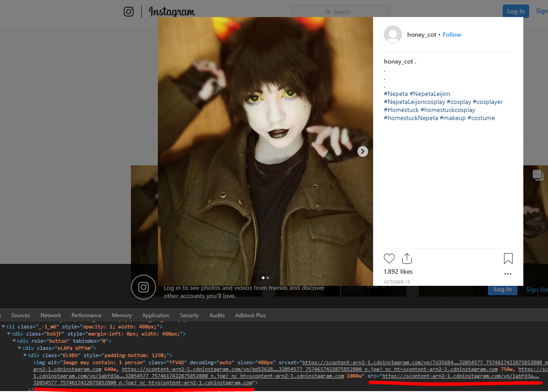Open the more options ellipsis menu
Screen dimensions: 548x392
click(x=508, y=274)
